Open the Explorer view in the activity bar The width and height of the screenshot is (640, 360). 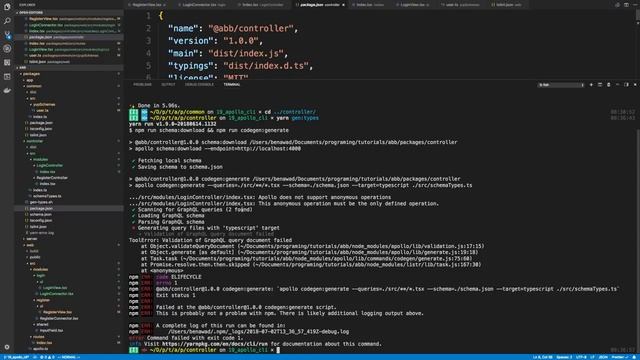pos(7,7)
